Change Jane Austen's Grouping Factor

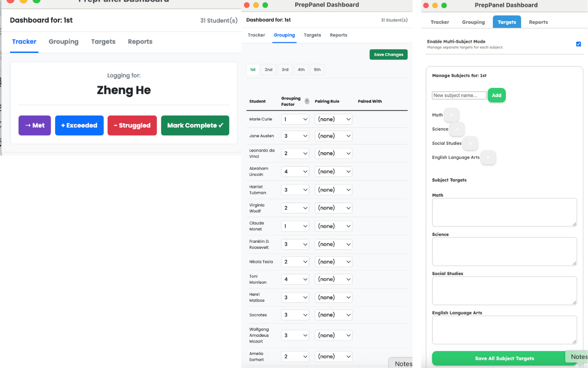(294, 136)
